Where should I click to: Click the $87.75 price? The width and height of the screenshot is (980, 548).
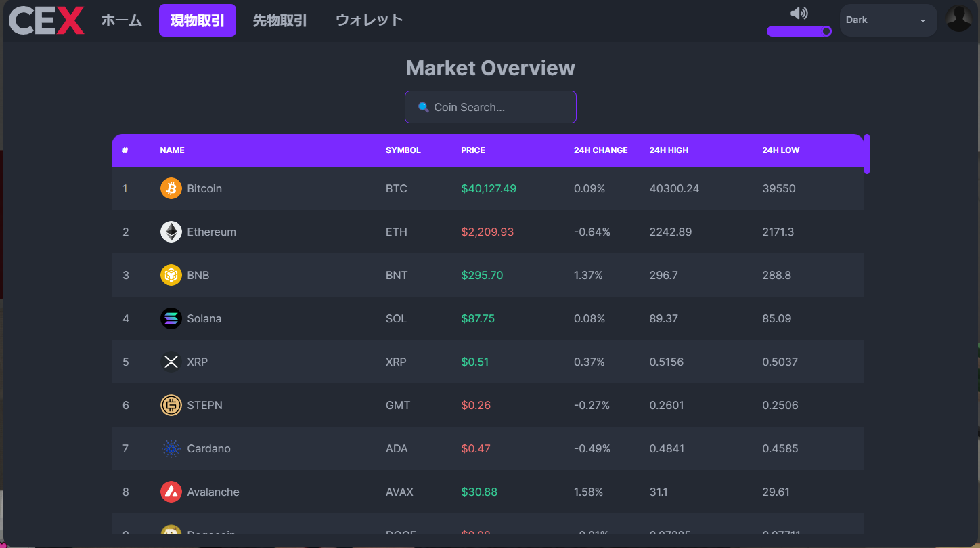pos(478,318)
